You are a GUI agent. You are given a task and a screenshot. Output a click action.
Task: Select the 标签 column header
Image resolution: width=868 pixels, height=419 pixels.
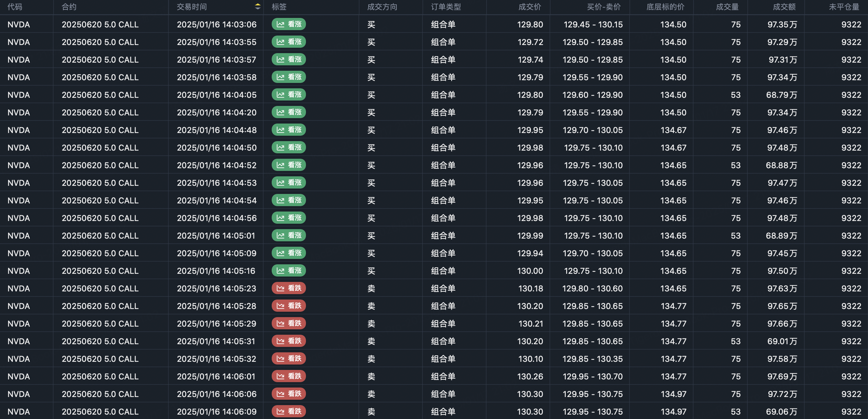(279, 7)
